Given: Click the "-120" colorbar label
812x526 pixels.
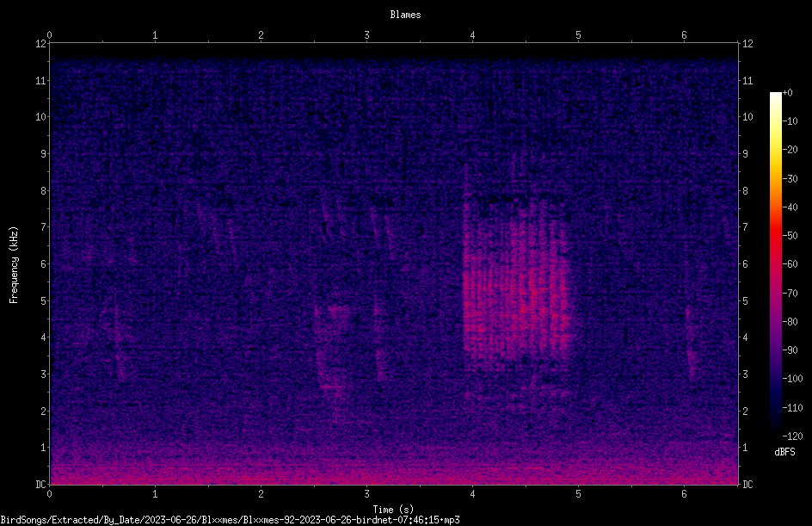Looking at the screenshot, I should click(792, 436).
